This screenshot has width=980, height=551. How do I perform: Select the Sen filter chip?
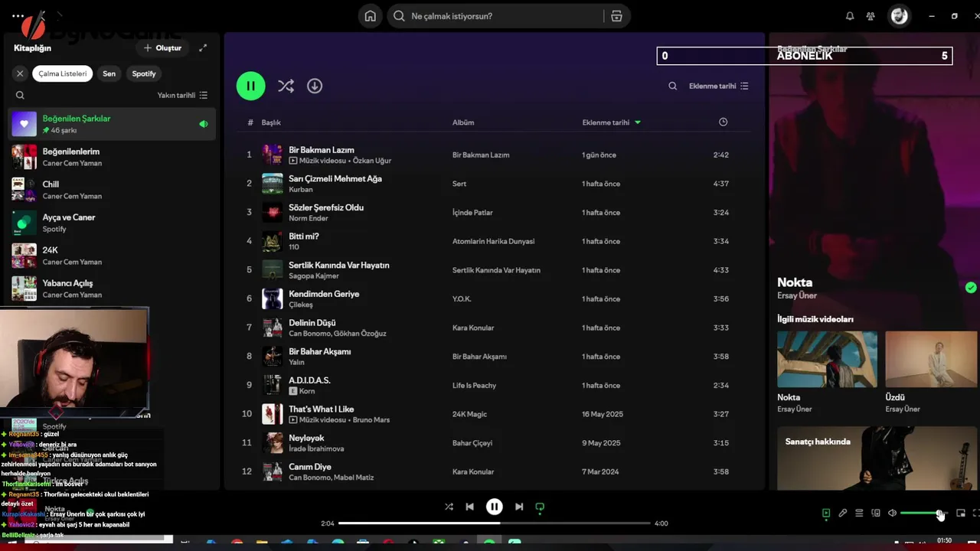109,73
